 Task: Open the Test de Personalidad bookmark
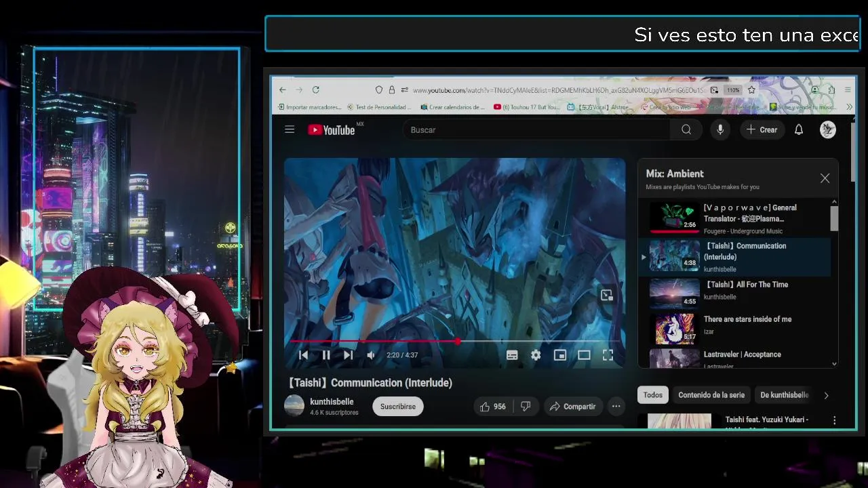click(379, 107)
